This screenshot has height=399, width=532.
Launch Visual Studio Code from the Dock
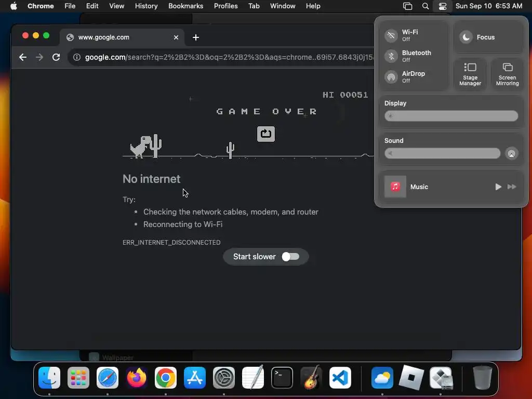pos(340,378)
